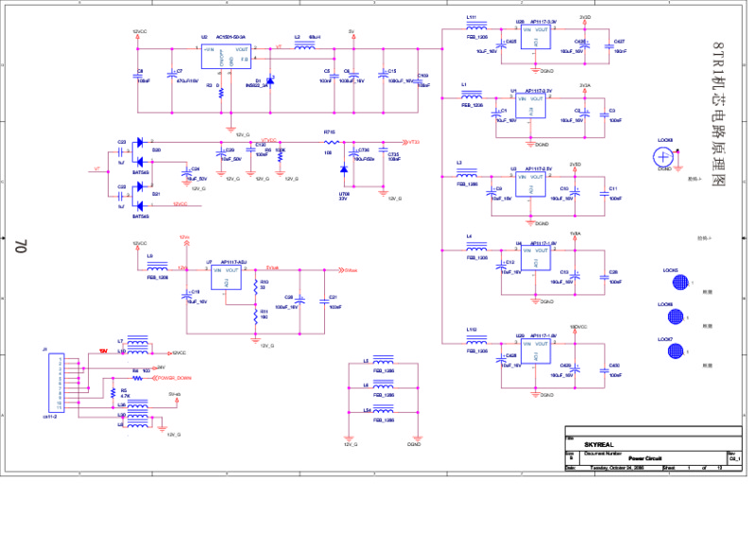Select the D1 diode symbol
The width and height of the screenshot is (756, 534).
click(x=270, y=81)
